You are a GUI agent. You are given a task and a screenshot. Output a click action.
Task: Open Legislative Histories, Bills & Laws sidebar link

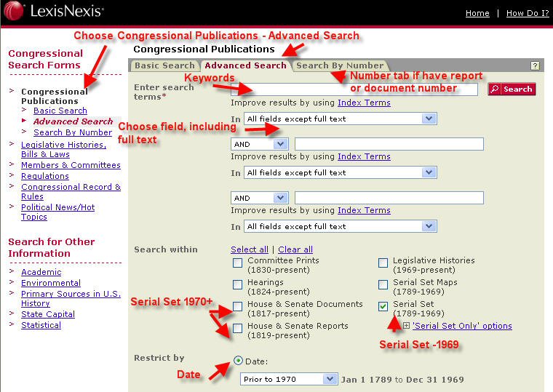tap(63, 149)
